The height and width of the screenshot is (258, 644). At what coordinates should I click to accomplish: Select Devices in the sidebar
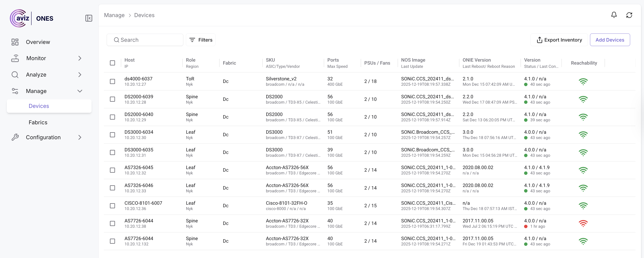tap(39, 106)
